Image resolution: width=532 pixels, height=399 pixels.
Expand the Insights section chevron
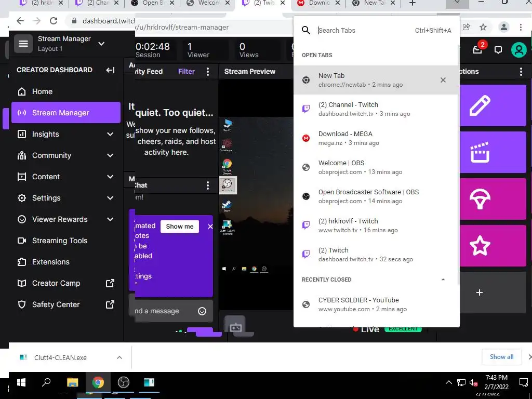pyautogui.click(x=110, y=135)
